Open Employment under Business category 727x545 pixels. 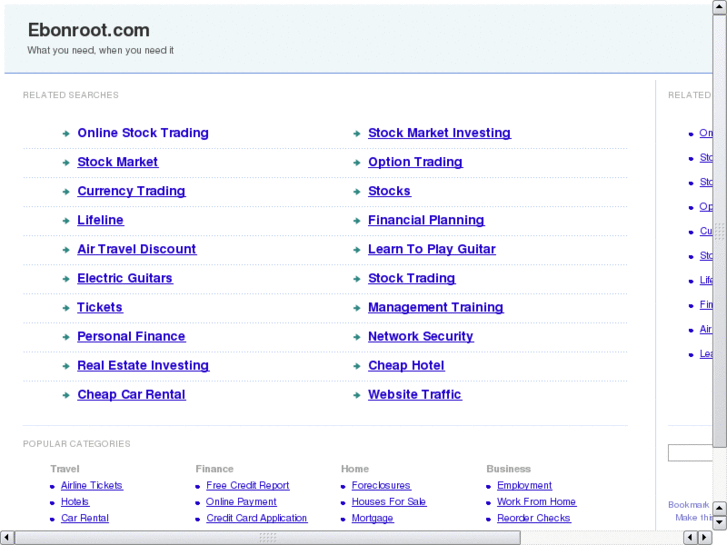[x=524, y=486]
